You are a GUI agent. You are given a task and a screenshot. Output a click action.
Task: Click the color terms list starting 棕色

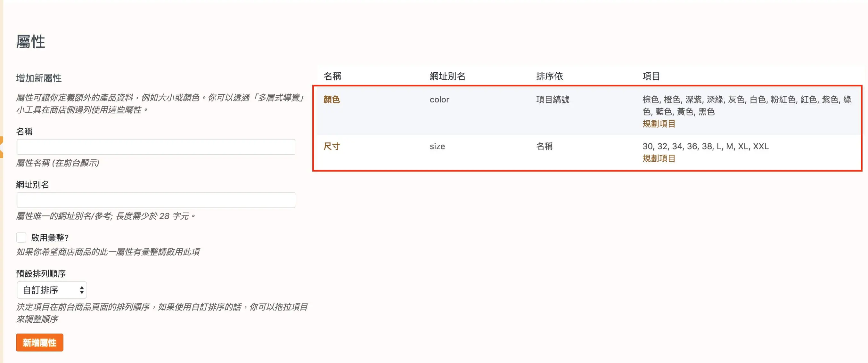747,105
